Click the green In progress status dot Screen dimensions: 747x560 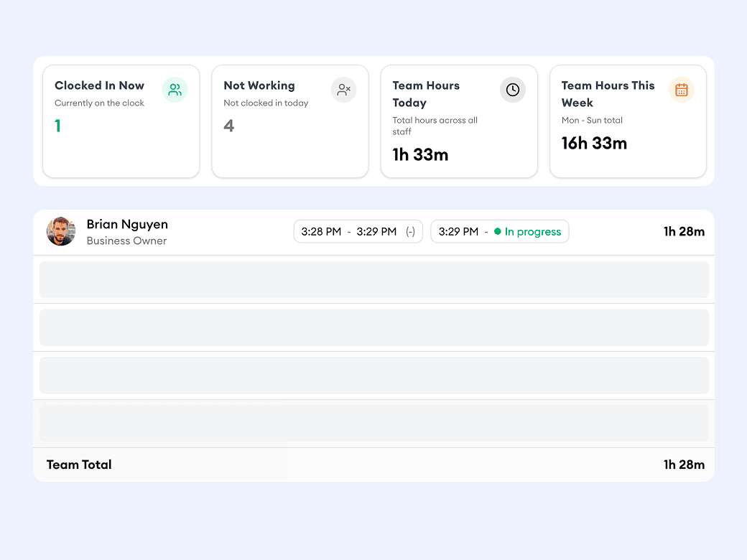[x=498, y=232]
